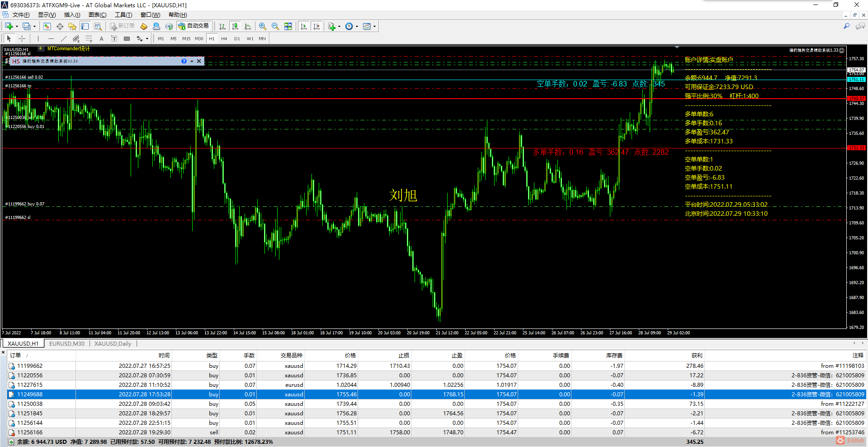Select the sell order 11256166 row
Viewport: 868px width, 447px height.
(437, 433)
